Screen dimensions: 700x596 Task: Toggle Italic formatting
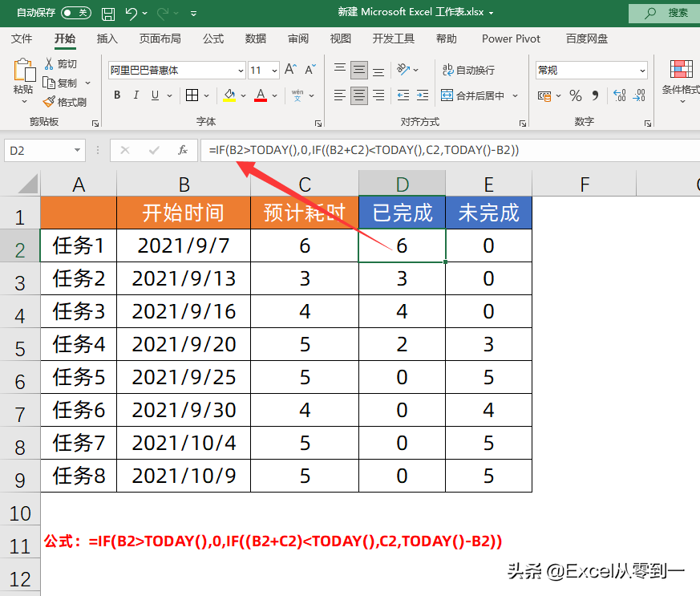point(136,95)
